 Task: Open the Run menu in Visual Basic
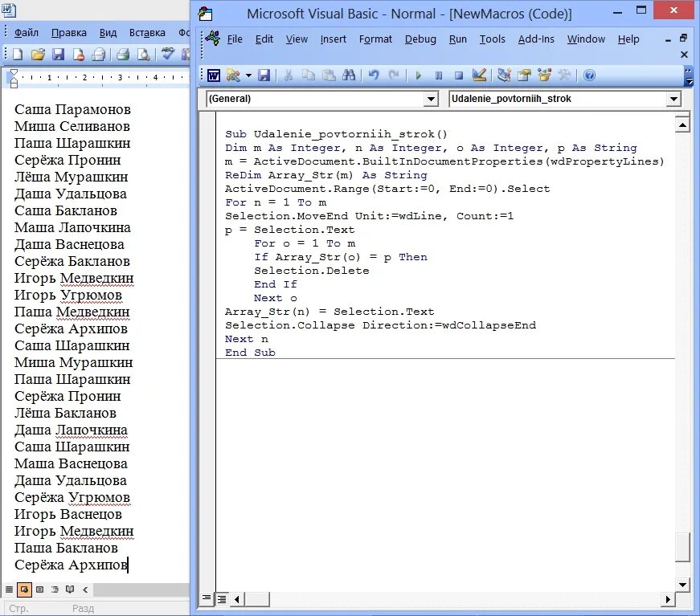click(x=457, y=39)
